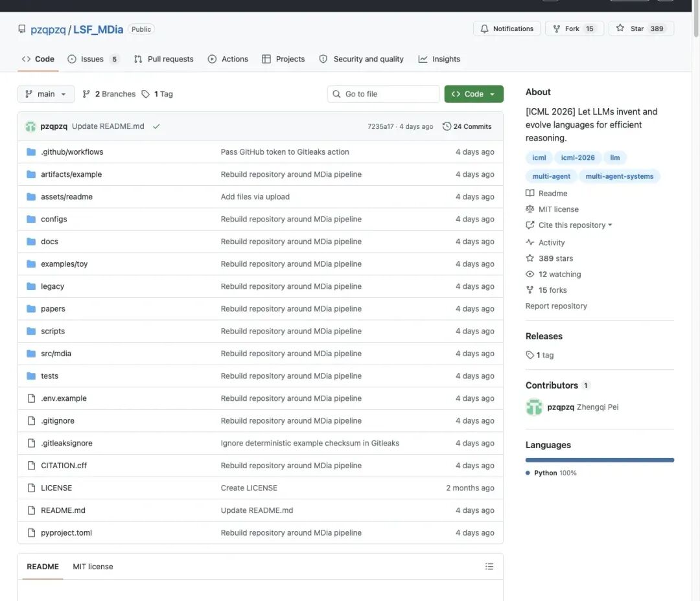Click the Go to file search field
Viewport: 700px width, 601px height.
[383, 94]
